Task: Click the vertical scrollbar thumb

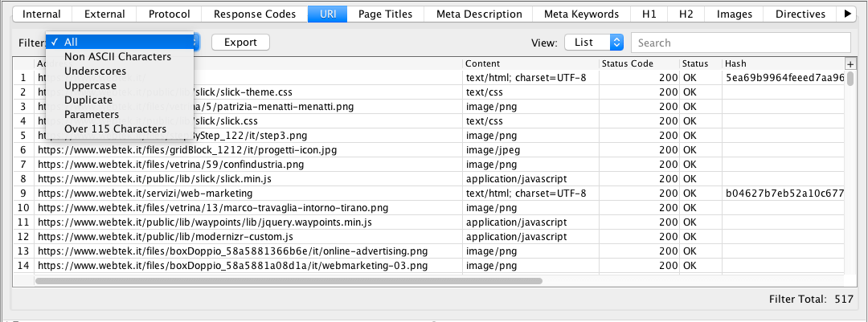Action: click(x=850, y=79)
